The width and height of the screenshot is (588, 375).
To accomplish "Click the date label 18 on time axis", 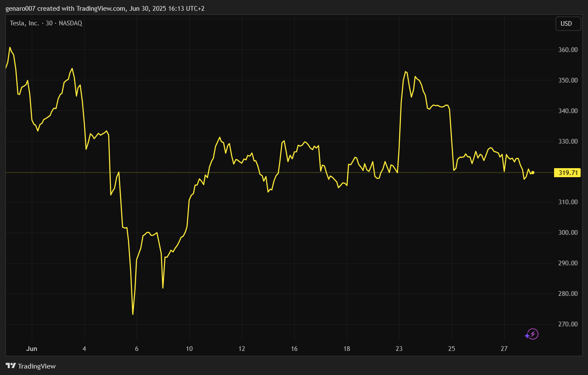I will [347, 348].
